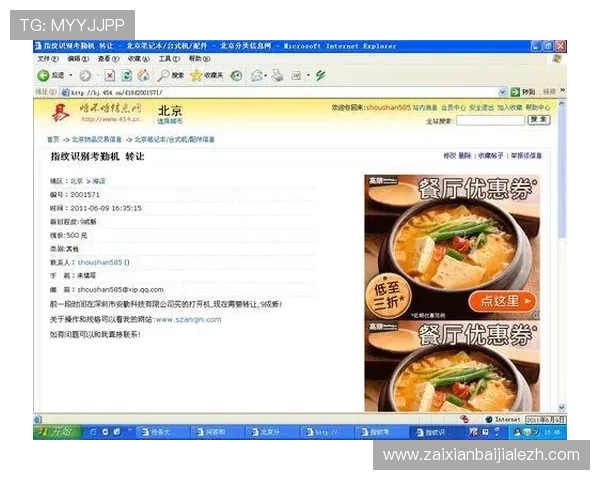Click the scrollbar down arrow
Image resolution: width=600 pixels, height=480 pixels.
click(x=562, y=407)
